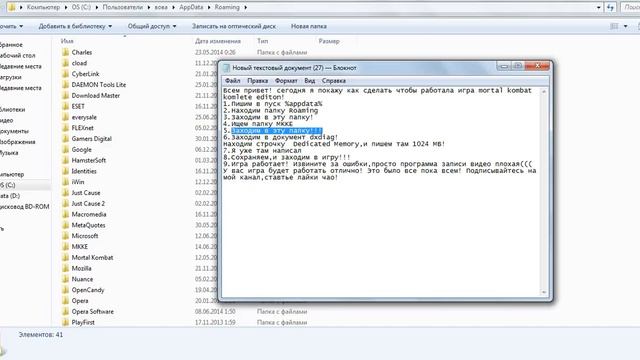Click the Mozilla folder icon
Viewport: 640px width, 360px height.
[x=65, y=268]
